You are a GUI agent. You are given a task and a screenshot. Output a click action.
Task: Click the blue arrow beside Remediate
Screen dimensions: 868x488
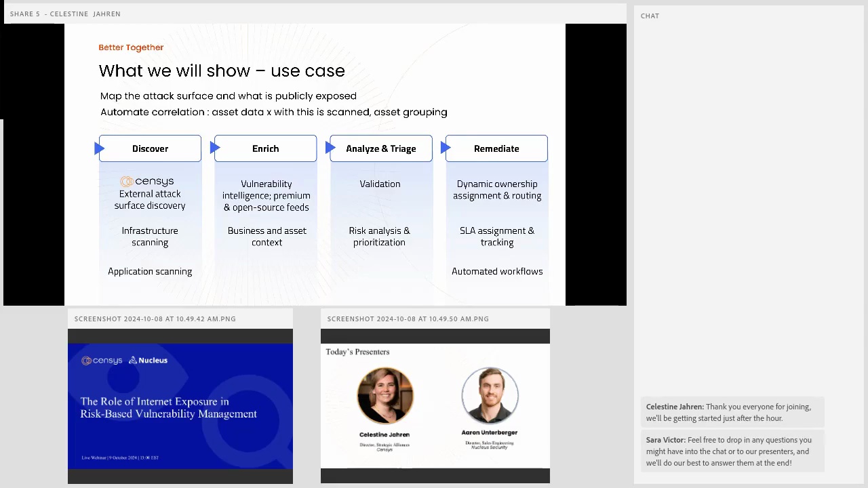click(x=446, y=148)
